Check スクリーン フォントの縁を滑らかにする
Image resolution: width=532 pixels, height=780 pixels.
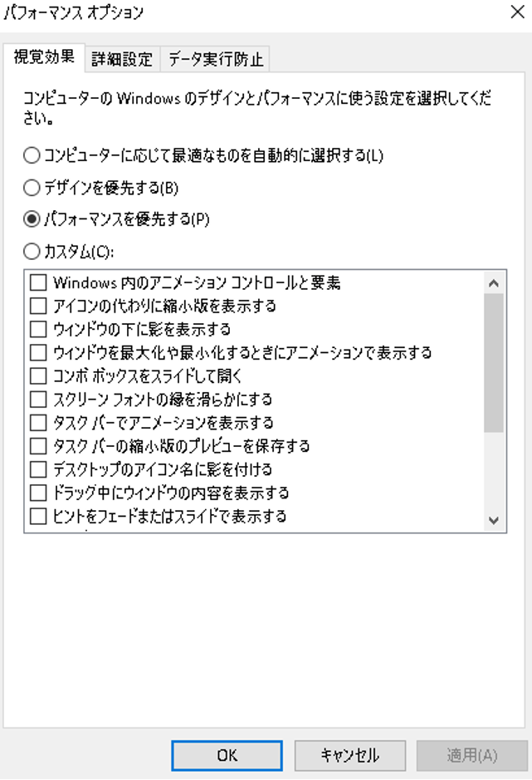(x=38, y=400)
